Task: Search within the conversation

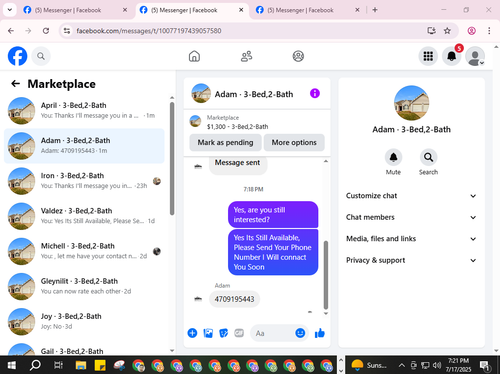Action: [x=428, y=157]
